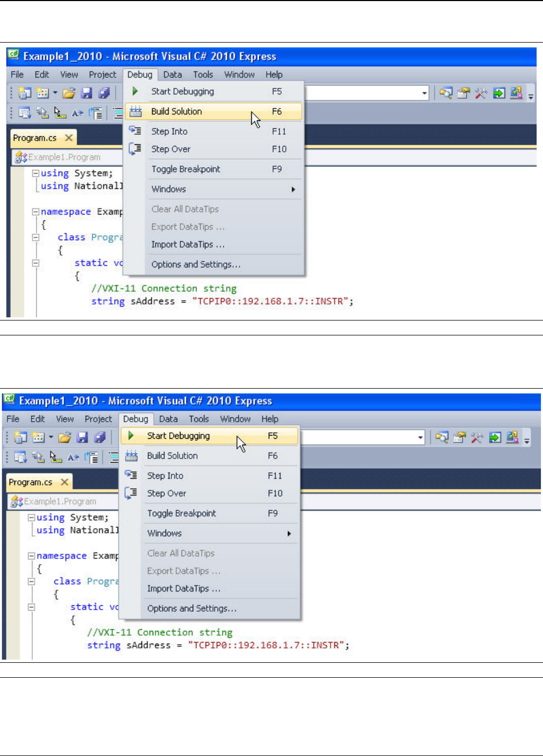Open Add New Item dropdown arrow, upper screenshot
The height and width of the screenshot is (756, 543).
[x=54, y=93]
